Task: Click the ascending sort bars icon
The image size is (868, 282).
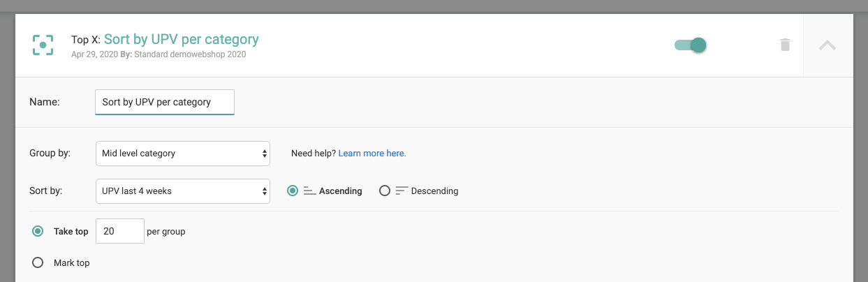Action: click(x=310, y=191)
